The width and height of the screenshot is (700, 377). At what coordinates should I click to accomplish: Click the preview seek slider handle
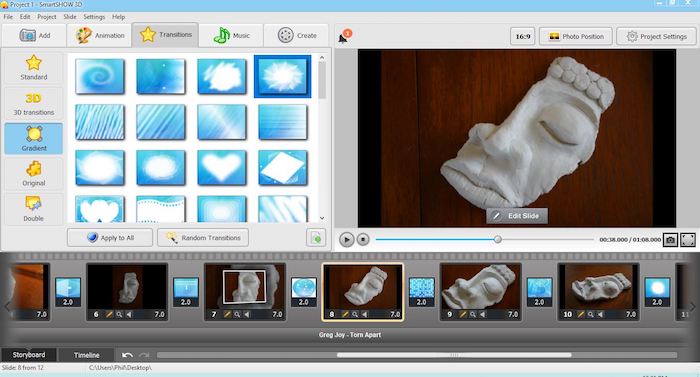498,239
